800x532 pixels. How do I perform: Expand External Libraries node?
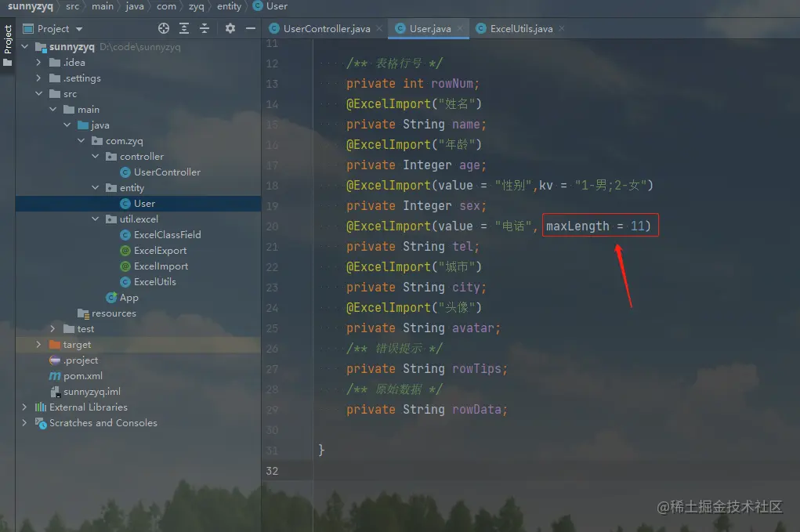[x=24, y=407]
